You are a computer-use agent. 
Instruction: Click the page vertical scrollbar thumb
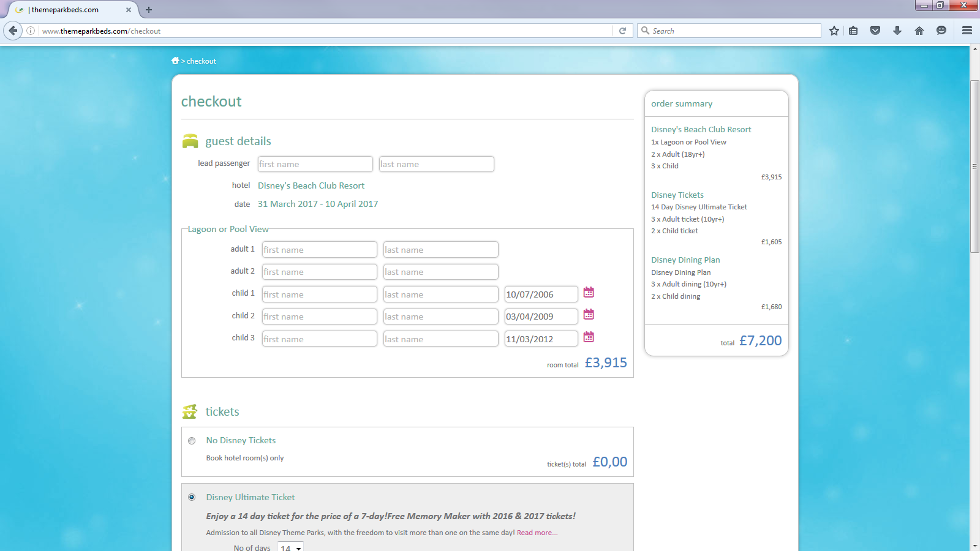(974, 166)
